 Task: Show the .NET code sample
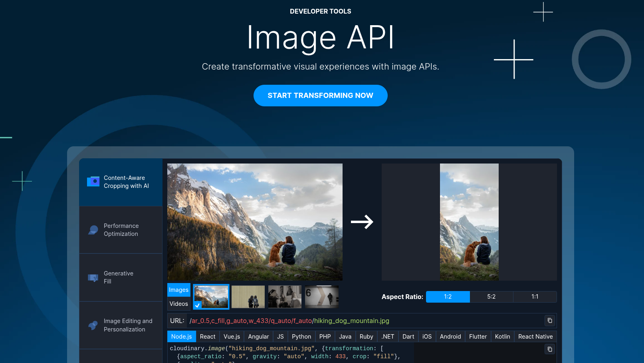point(388,337)
